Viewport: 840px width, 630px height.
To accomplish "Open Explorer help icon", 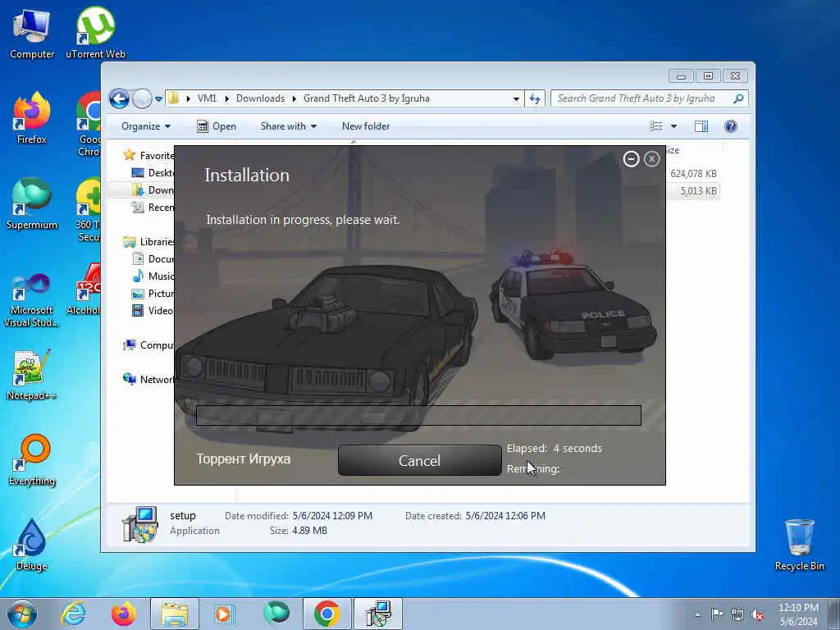I will (x=731, y=126).
